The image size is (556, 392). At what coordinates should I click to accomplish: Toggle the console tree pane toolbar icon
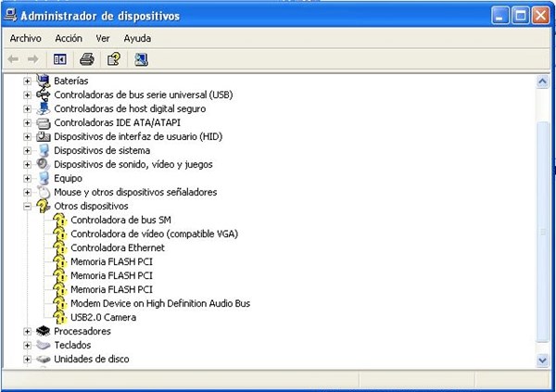click(x=60, y=59)
